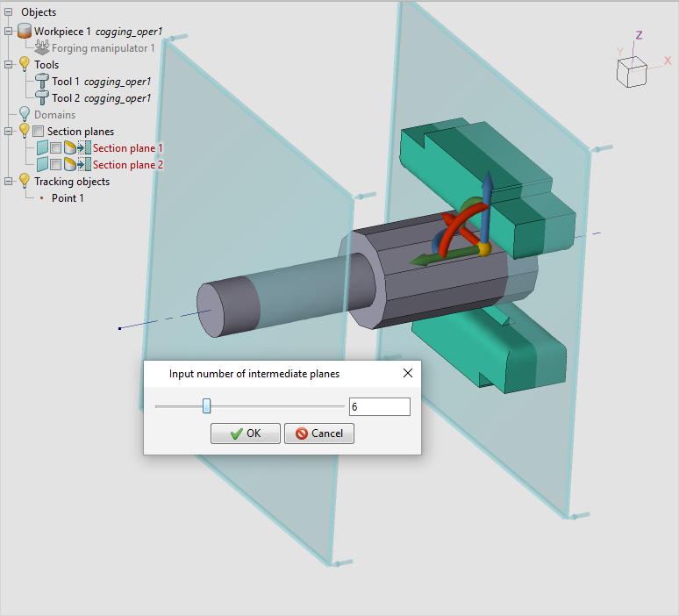This screenshot has height=616, width=679.
Task: Collapse the Workpiece 1 tree node
Action: tap(8, 32)
